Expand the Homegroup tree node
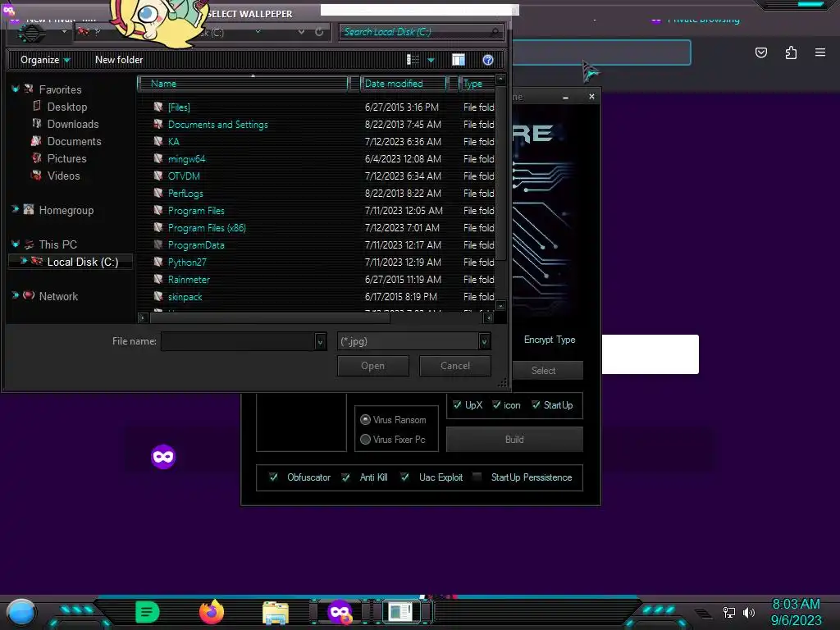 pos(15,209)
